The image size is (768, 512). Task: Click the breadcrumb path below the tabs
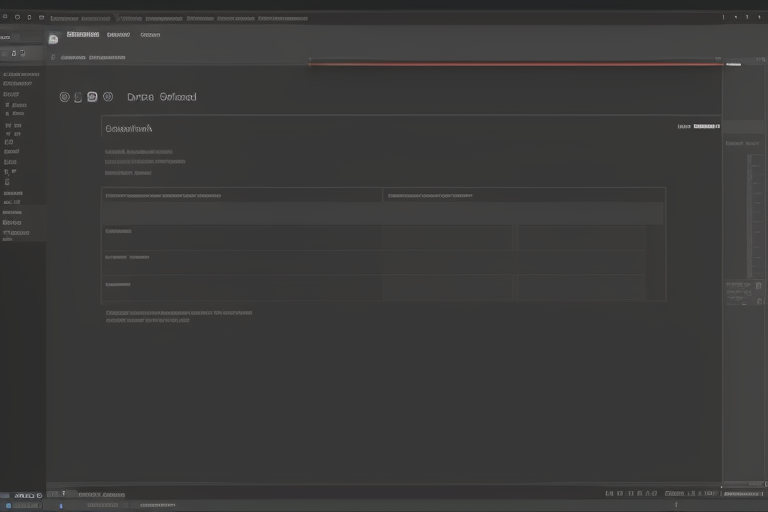(92, 58)
